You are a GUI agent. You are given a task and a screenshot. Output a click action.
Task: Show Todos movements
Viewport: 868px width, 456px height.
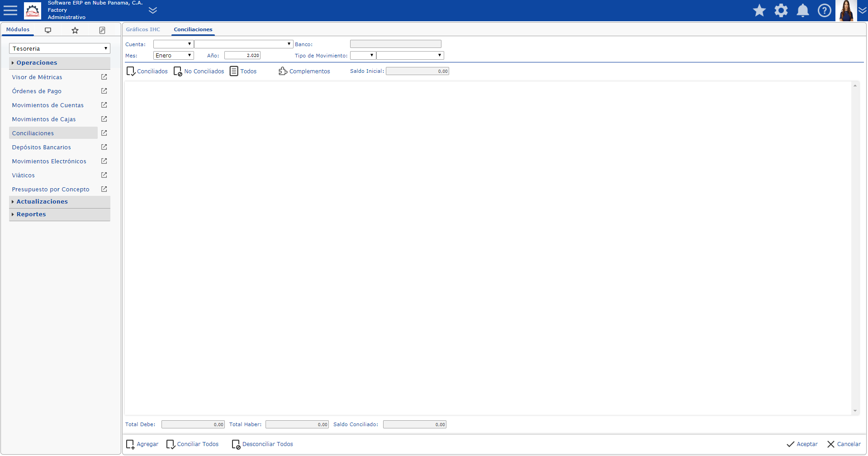tap(243, 71)
